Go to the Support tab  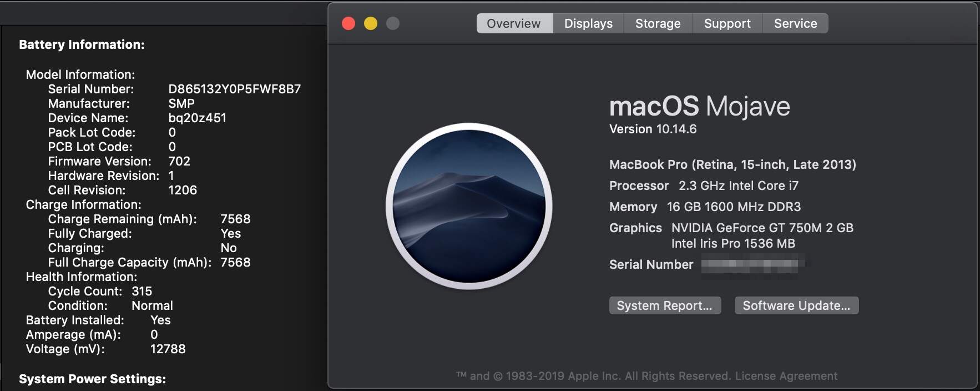[x=727, y=23]
